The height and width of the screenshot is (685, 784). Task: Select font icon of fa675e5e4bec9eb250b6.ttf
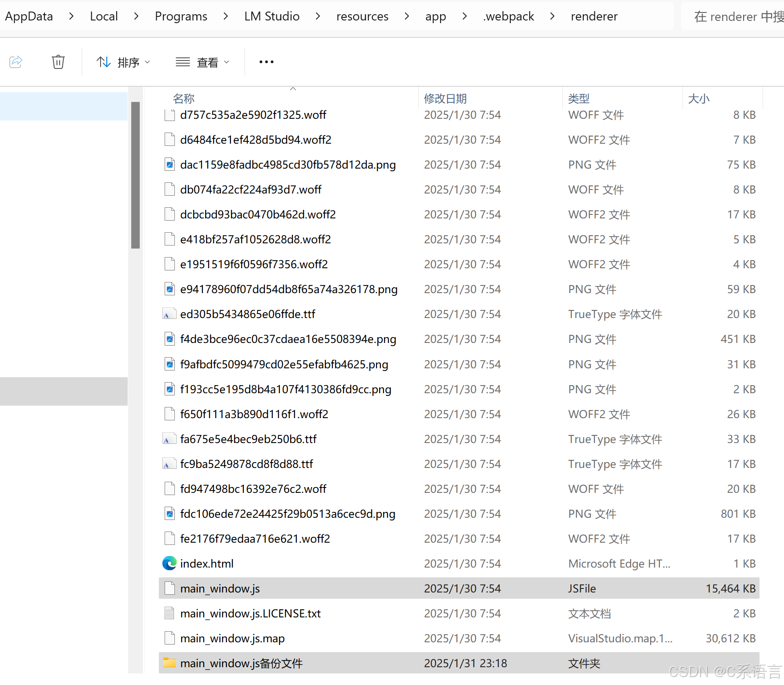pos(169,439)
